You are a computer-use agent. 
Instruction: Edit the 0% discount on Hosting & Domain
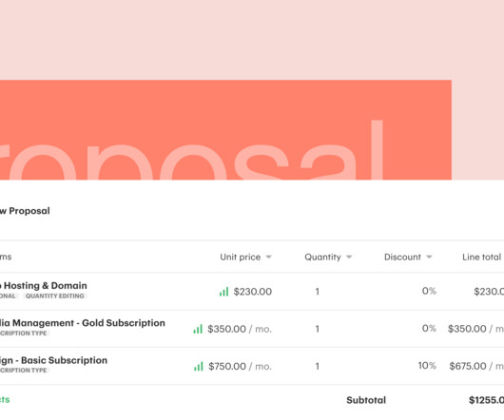pos(429,291)
